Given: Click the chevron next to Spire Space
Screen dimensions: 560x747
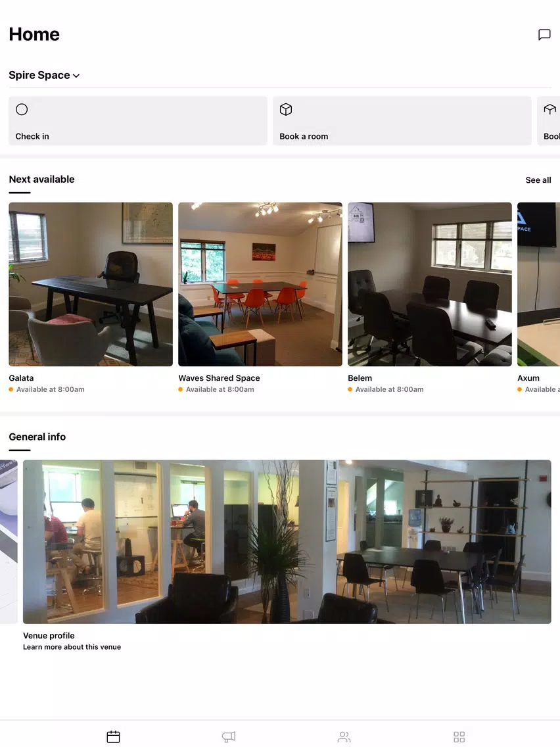Looking at the screenshot, I should point(76,76).
